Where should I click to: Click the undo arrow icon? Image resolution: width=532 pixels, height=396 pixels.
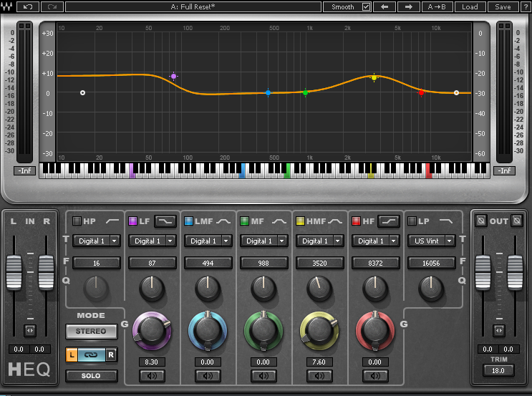28,6
